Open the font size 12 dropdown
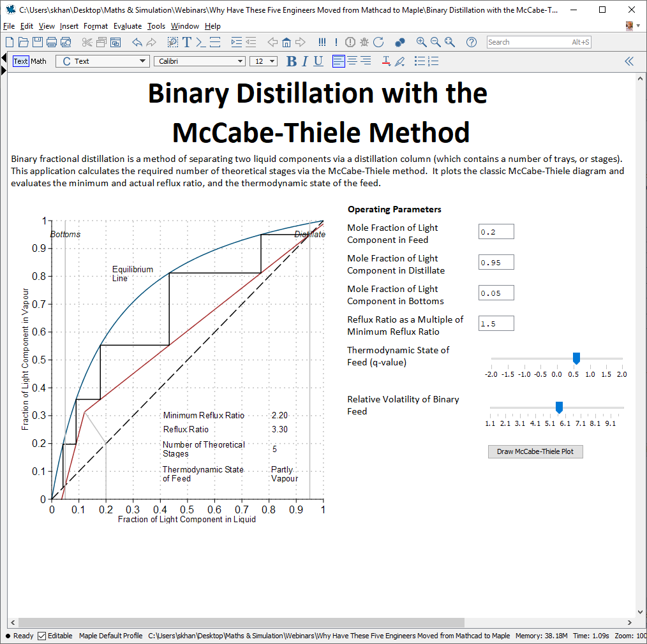 pyautogui.click(x=264, y=61)
